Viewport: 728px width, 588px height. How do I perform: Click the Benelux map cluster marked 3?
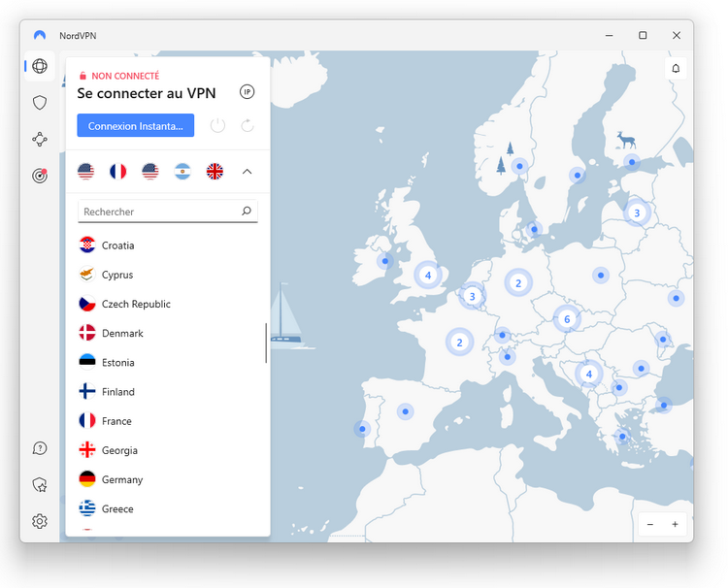pyautogui.click(x=472, y=296)
